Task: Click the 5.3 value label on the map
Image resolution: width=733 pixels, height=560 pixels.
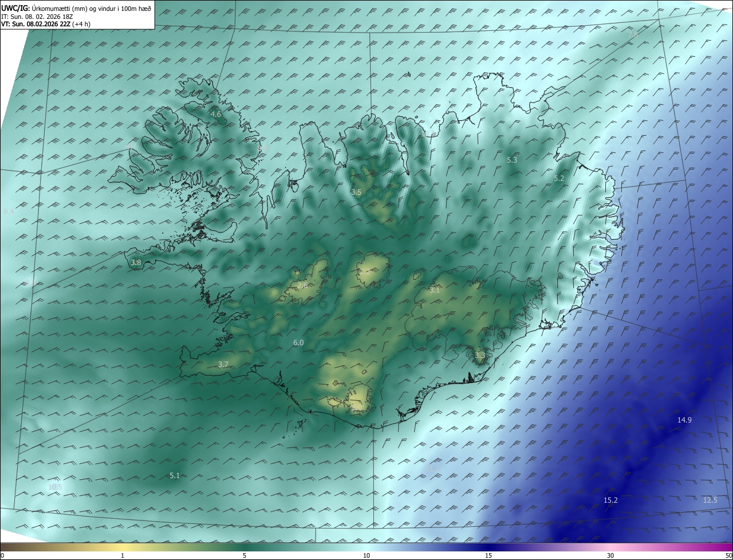Action: point(512,160)
